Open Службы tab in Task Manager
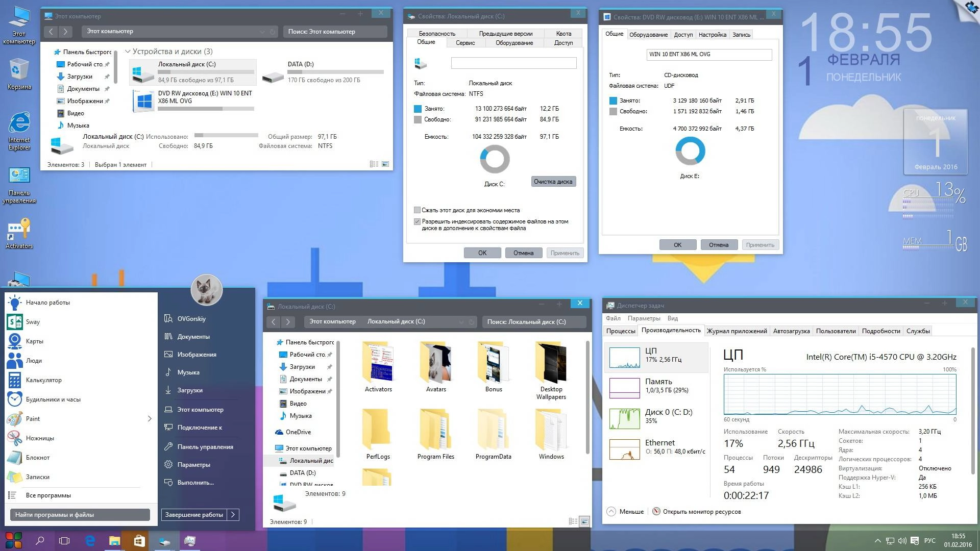980x551 pixels. (x=918, y=331)
